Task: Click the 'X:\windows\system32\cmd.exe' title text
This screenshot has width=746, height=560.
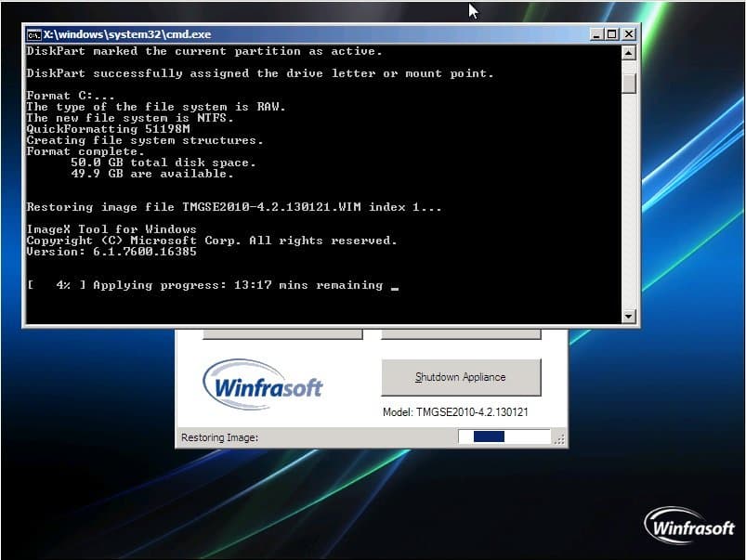Action: tap(127, 34)
